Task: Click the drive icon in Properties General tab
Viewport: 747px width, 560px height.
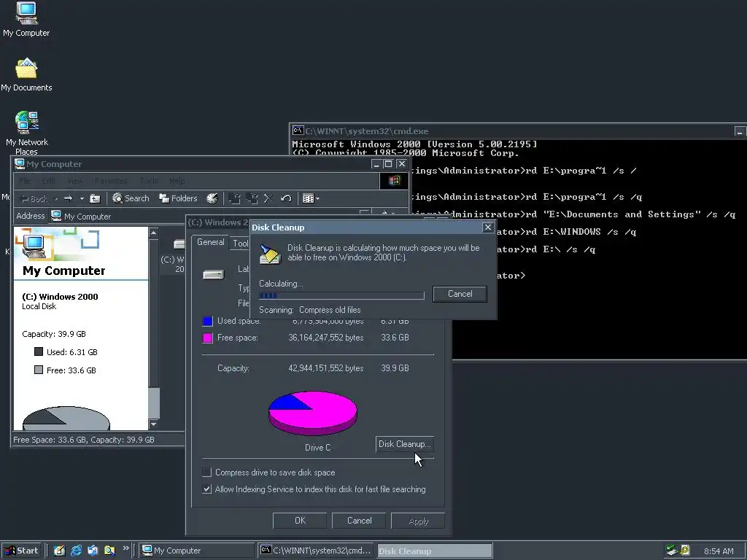Action: [213, 275]
